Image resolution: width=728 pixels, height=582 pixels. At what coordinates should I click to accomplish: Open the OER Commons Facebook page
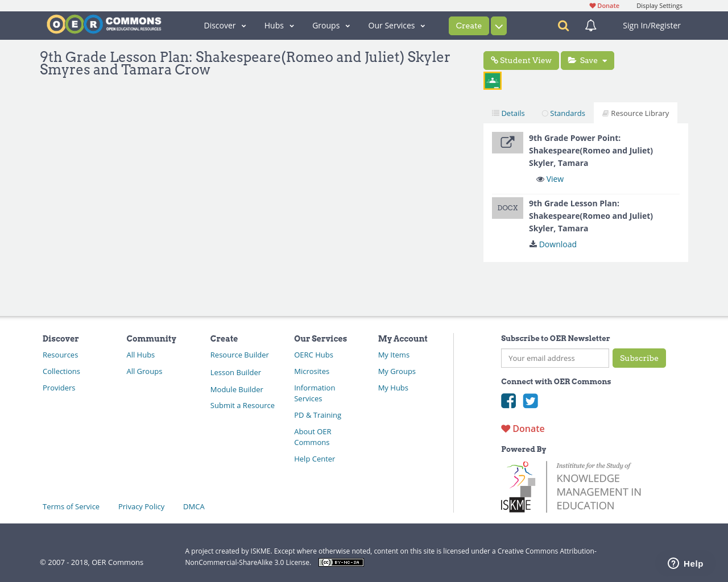point(508,401)
